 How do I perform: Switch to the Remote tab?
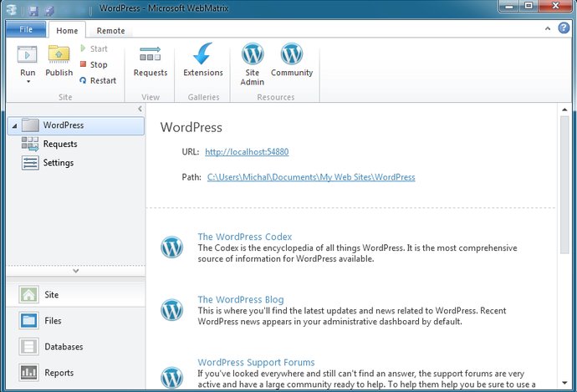tap(110, 31)
